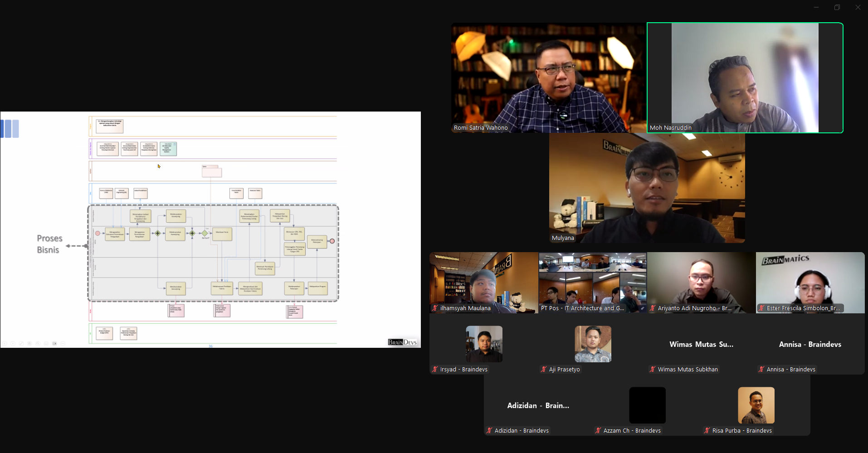The height and width of the screenshot is (453, 868).
Task: Click the muted mic icon beside Risa Purba
Action: [707, 431]
